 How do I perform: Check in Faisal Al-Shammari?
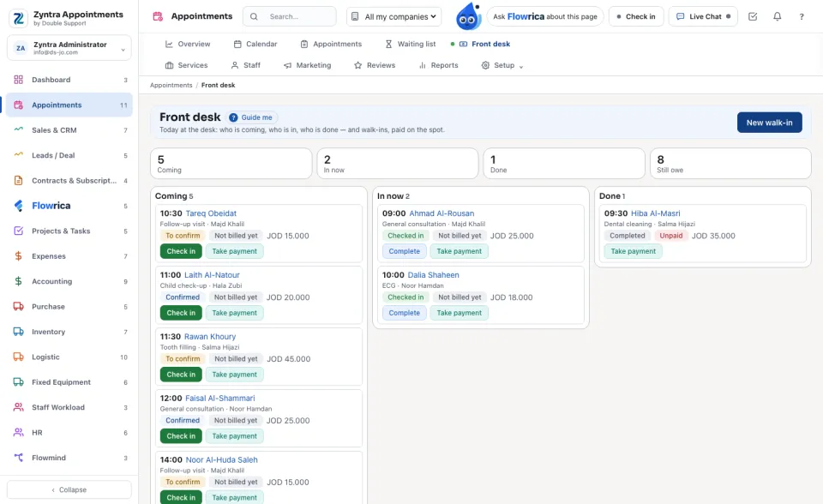[x=181, y=436]
